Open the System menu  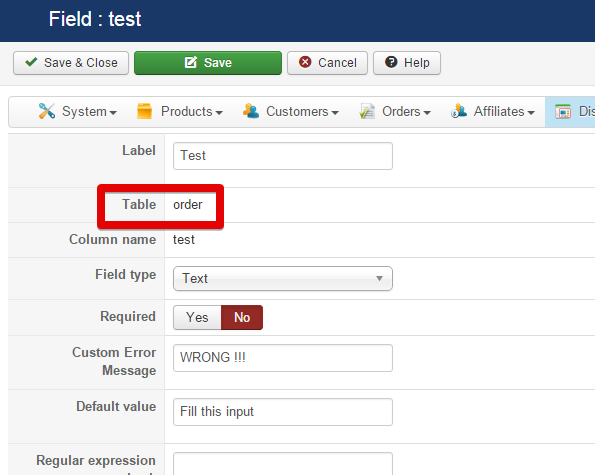click(77, 112)
